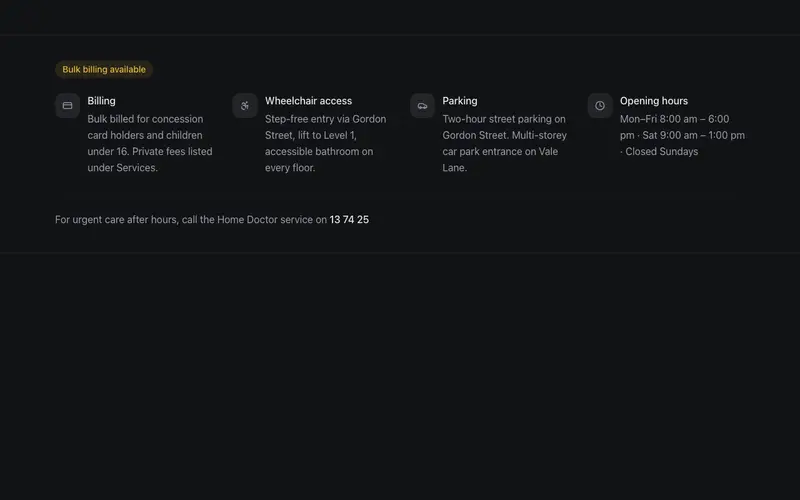The width and height of the screenshot is (800, 500).
Task: Click the Wheelchair access heading
Action: pos(308,101)
